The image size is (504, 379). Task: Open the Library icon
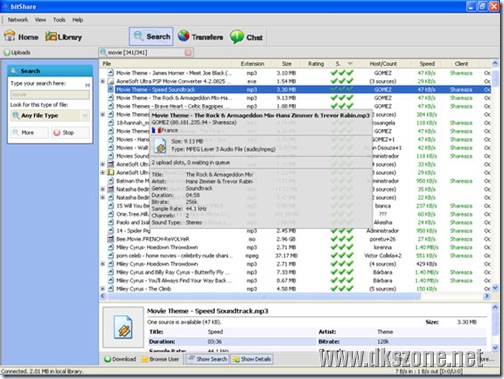tap(51, 36)
